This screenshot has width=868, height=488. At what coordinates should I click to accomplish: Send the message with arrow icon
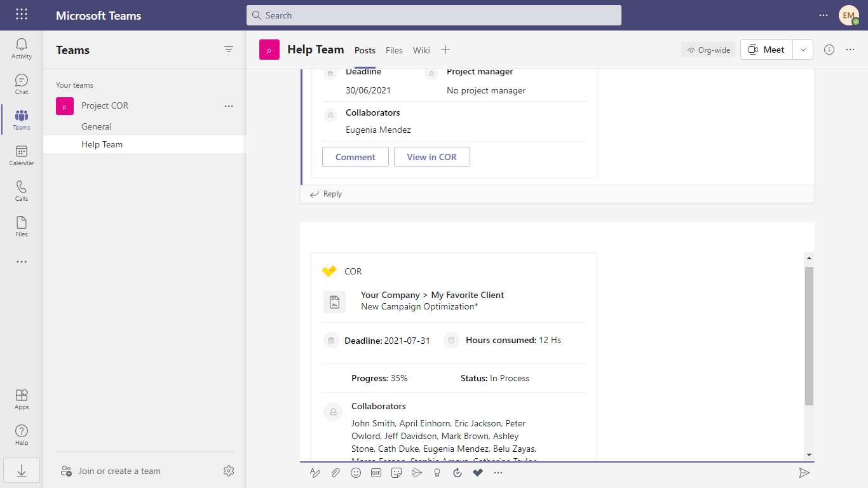804,473
